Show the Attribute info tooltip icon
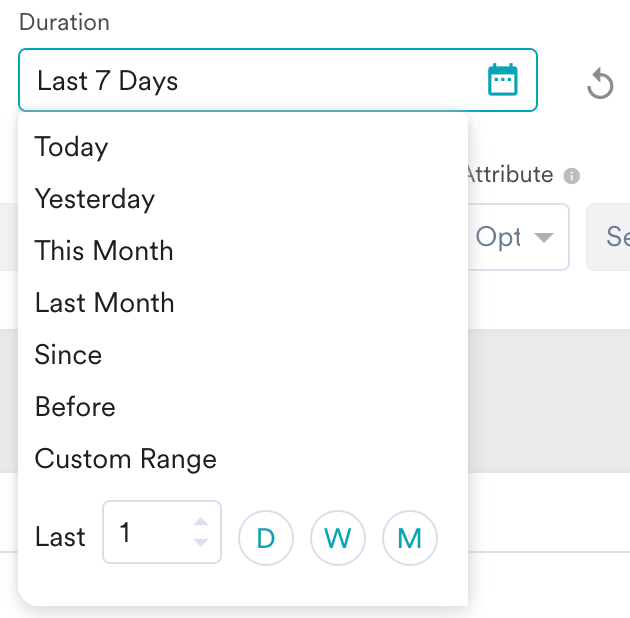 [571, 176]
